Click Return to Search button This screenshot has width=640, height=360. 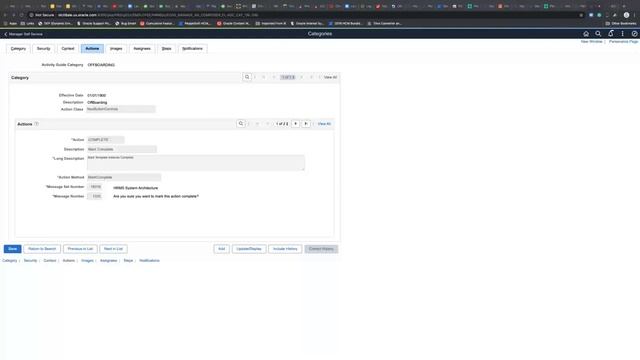[x=42, y=249]
